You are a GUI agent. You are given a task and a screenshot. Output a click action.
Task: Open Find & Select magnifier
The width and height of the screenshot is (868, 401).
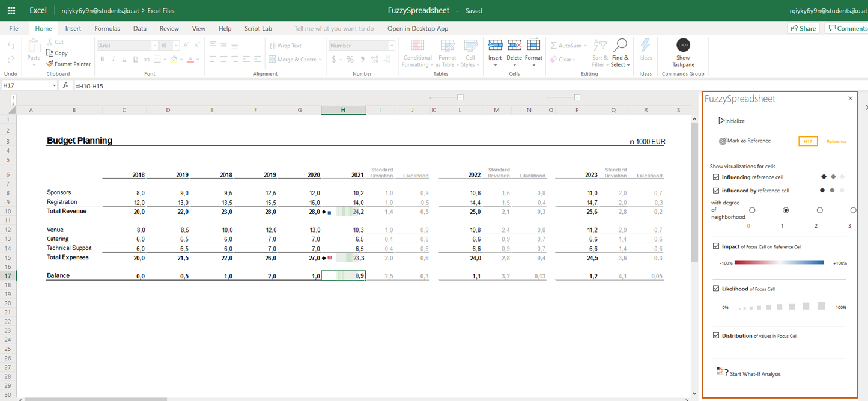(x=621, y=45)
